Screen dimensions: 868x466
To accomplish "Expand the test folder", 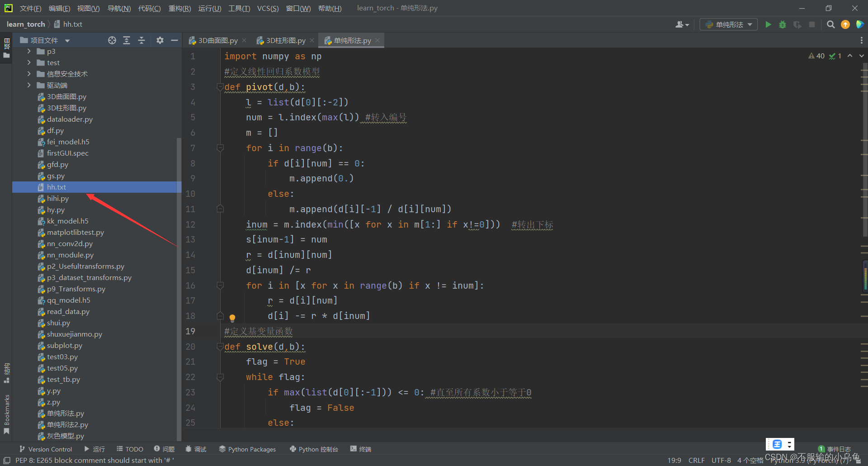I will [x=29, y=62].
